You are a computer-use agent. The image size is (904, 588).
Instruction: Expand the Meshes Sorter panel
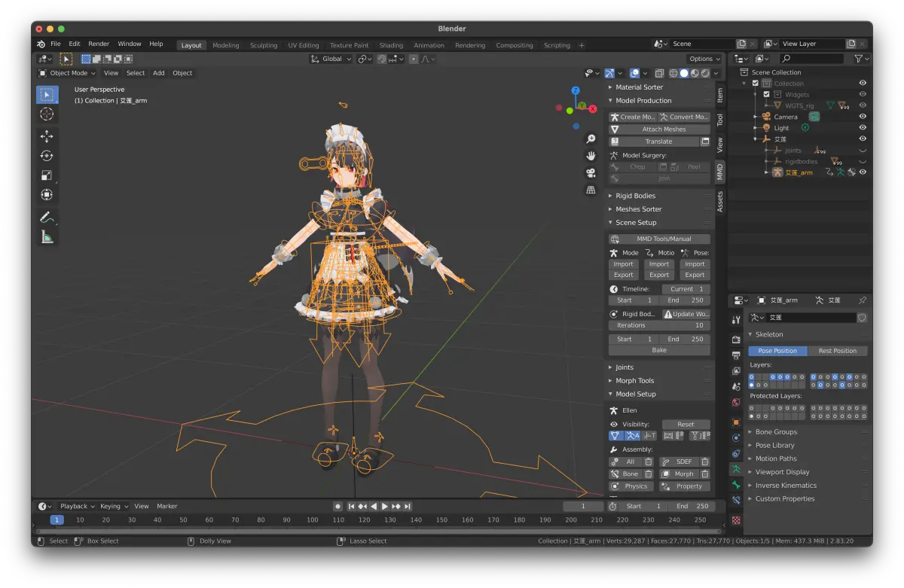tap(638, 209)
